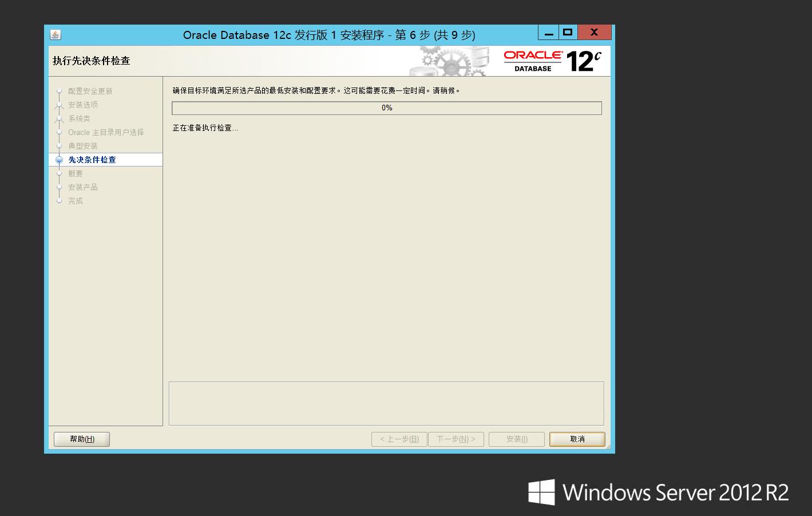Viewport: 812px width, 516px height.
Task: Select the 配置安全更新 step in sidebar
Action: pos(90,91)
